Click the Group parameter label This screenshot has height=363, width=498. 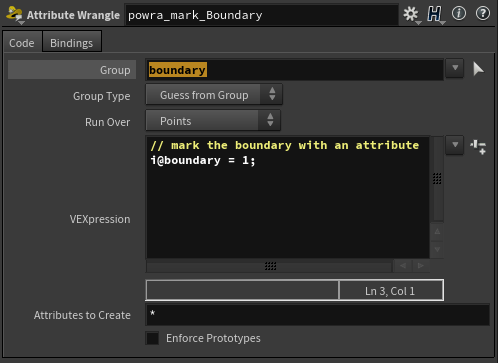click(115, 70)
